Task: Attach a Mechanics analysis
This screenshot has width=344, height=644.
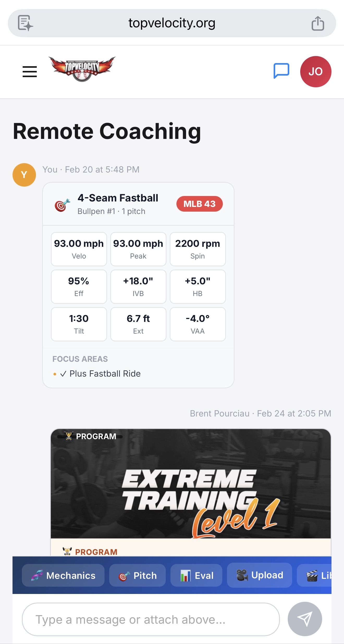Action: click(63, 575)
